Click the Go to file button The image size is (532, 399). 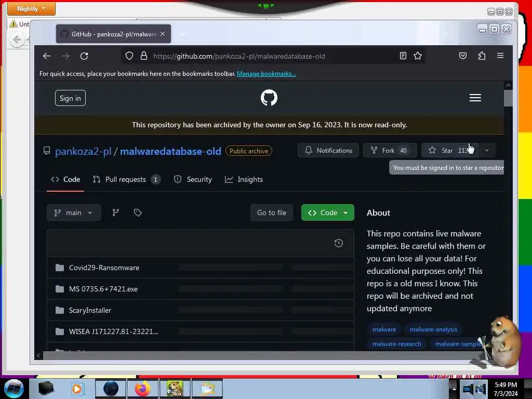(x=272, y=212)
